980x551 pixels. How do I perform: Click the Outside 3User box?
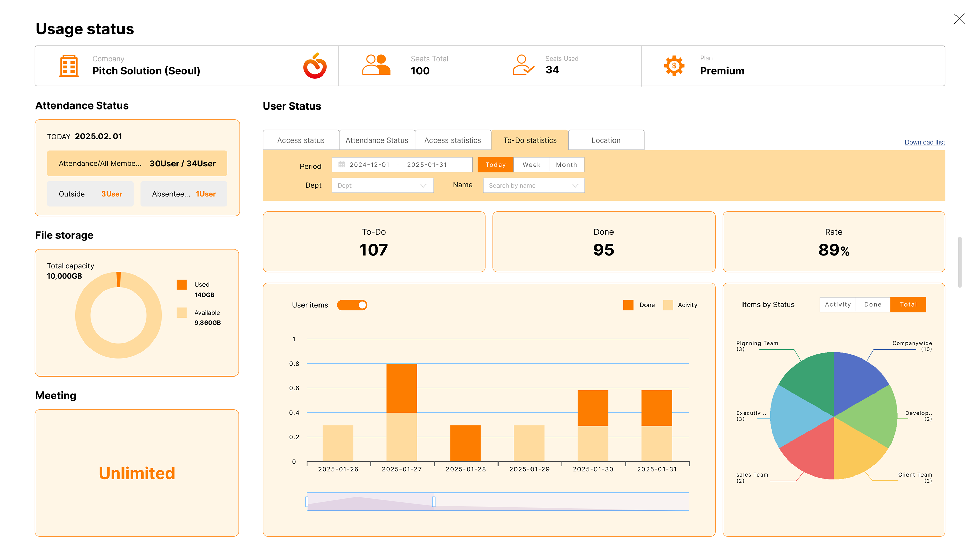(x=90, y=194)
